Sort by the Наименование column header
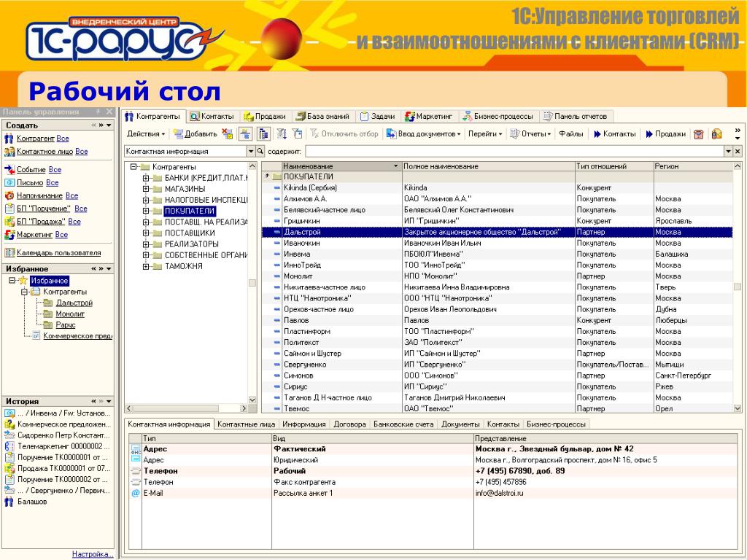 [x=341, y=166]
